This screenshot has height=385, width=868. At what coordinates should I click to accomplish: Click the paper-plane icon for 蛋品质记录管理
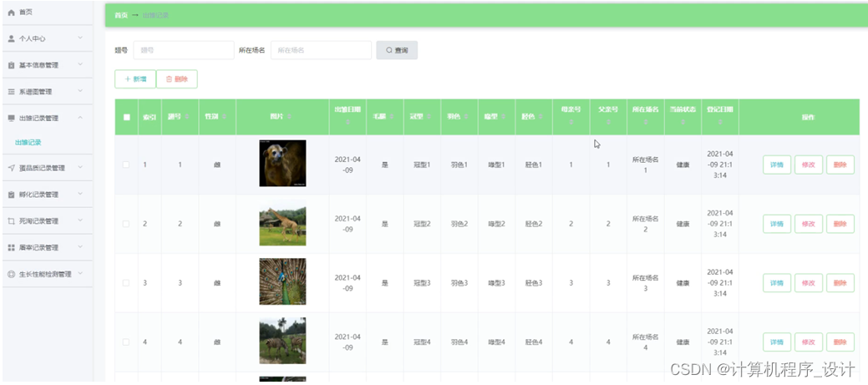click(11, 168)
